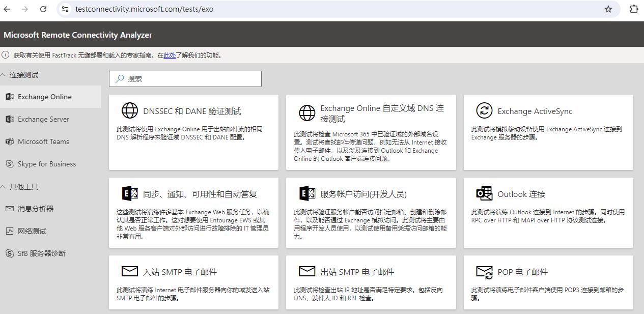The height and width of the screenshot is (314, 644).
Task: Collapse the 其他工具 section chevron
Action: click(3, 187)
